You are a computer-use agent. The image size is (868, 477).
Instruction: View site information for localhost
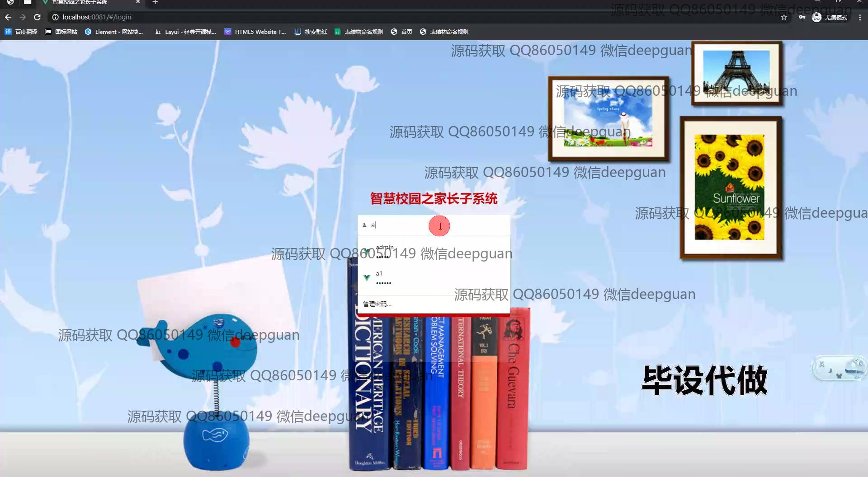(x=55, y=17)
